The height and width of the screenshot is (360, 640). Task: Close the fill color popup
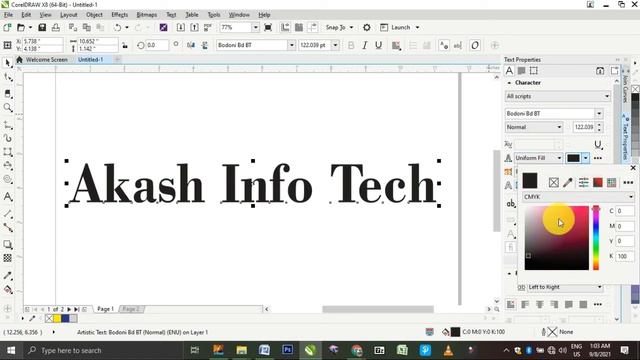click(x=633, y=168)
